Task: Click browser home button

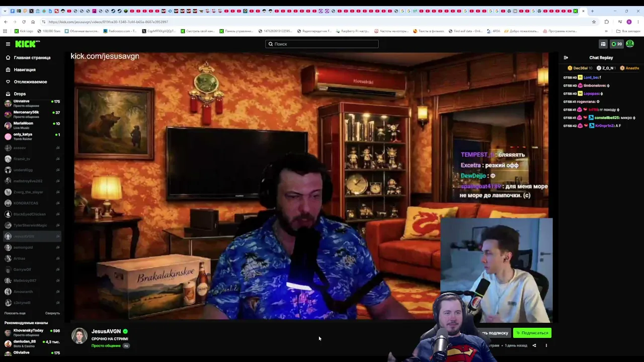Action: [x=33, y=22]
